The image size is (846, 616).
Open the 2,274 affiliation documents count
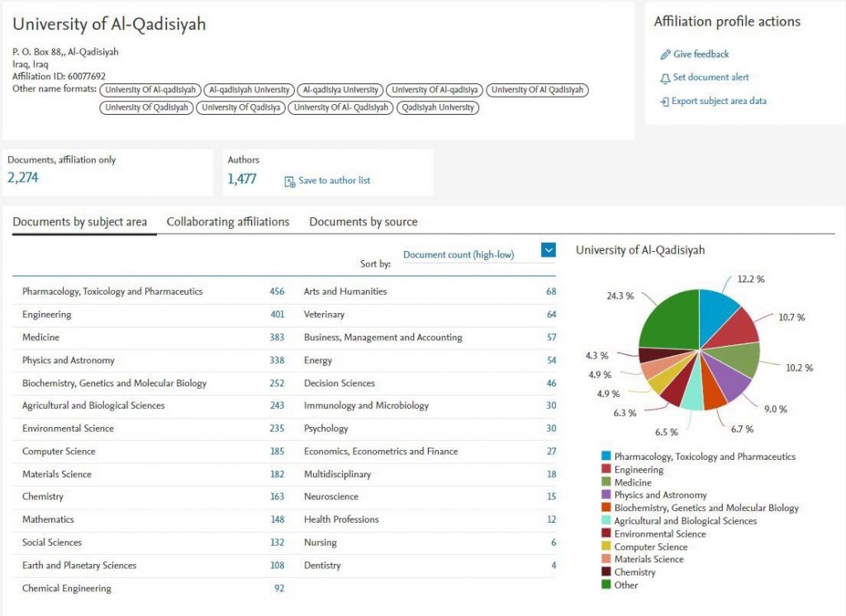pos(23,178)
